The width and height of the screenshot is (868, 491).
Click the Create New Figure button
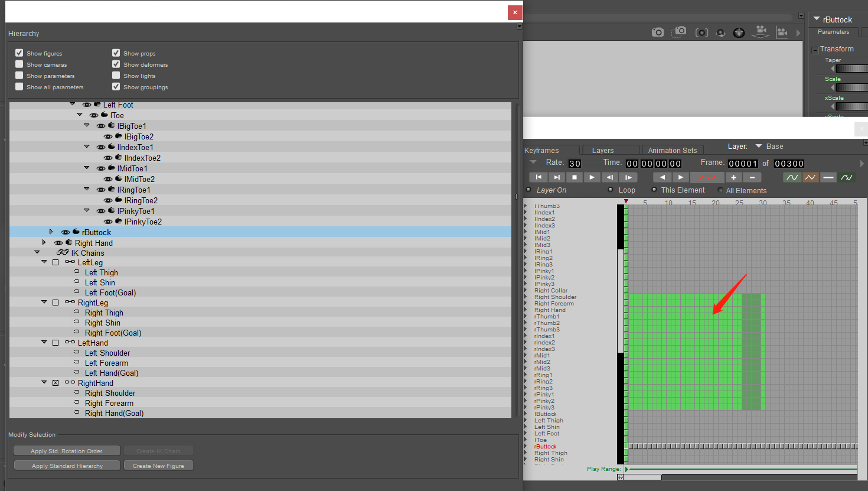158,465
